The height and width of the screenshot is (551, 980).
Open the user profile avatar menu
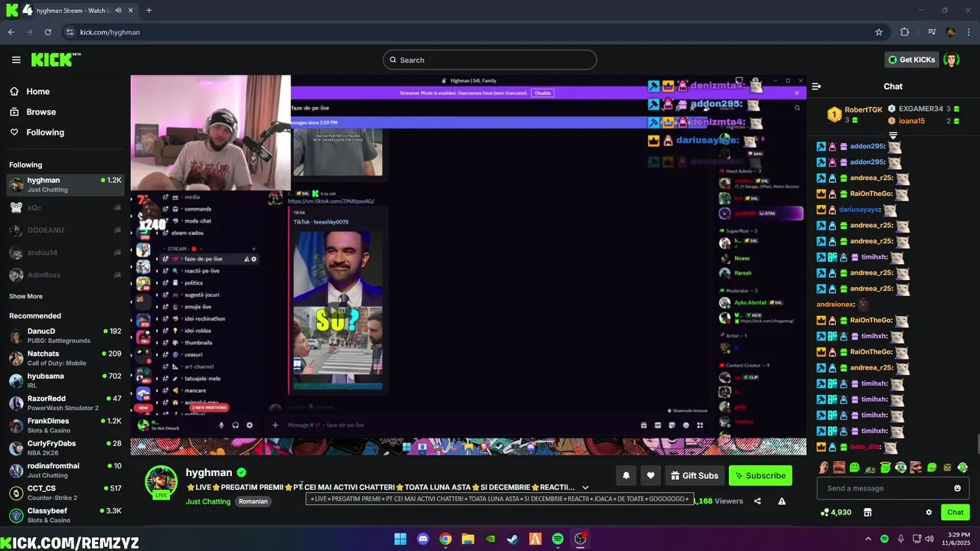951,60
